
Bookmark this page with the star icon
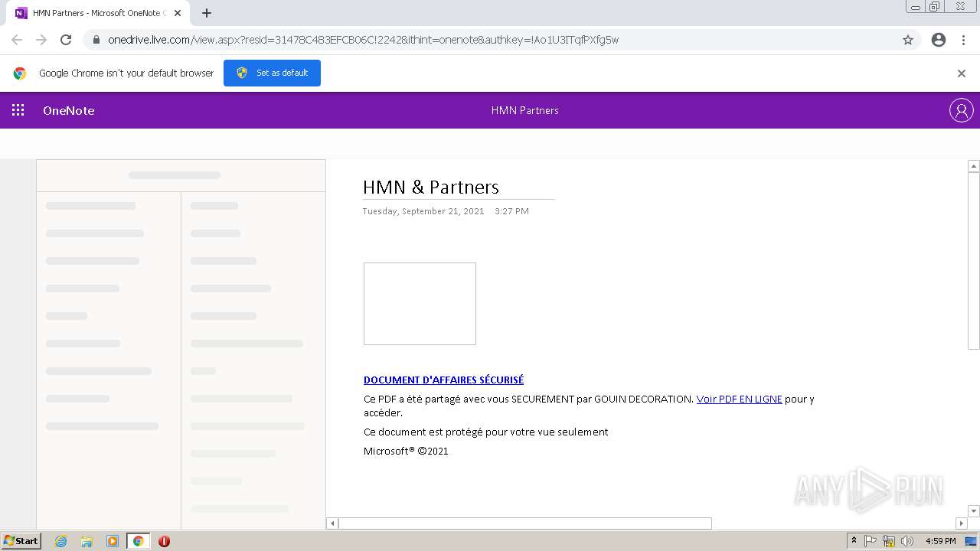click(908, 40)
